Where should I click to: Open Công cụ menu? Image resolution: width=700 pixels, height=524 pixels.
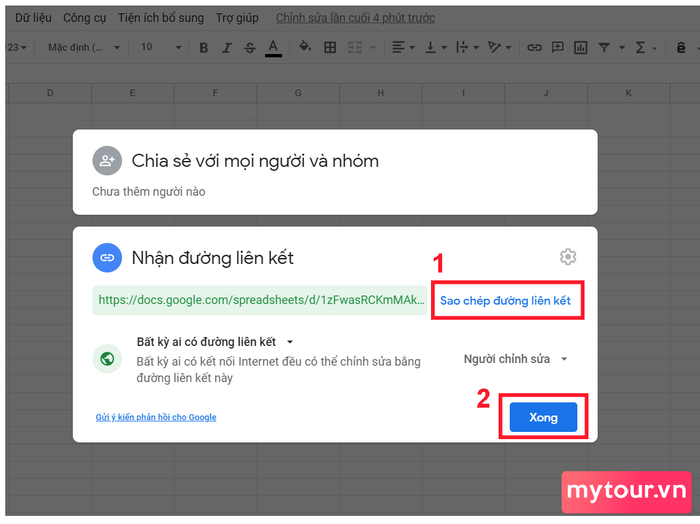coord(84,18)
